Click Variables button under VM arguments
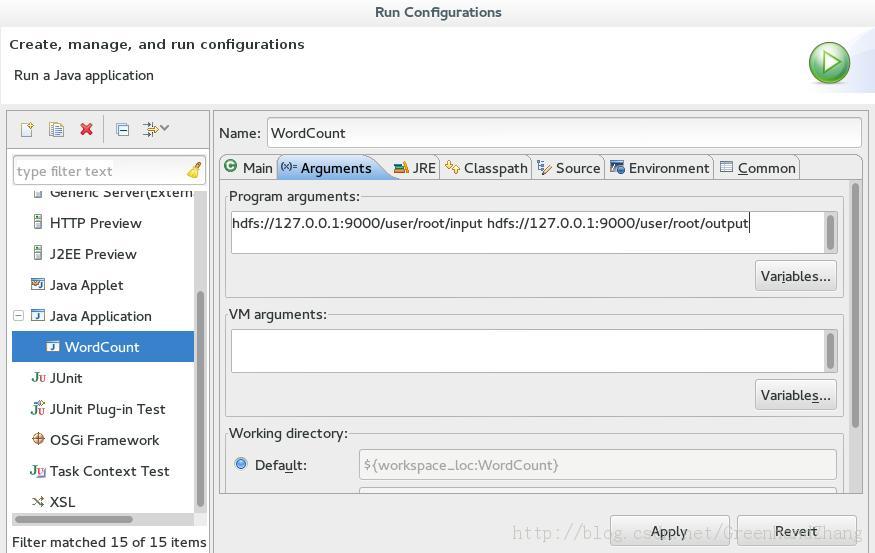 795,395
